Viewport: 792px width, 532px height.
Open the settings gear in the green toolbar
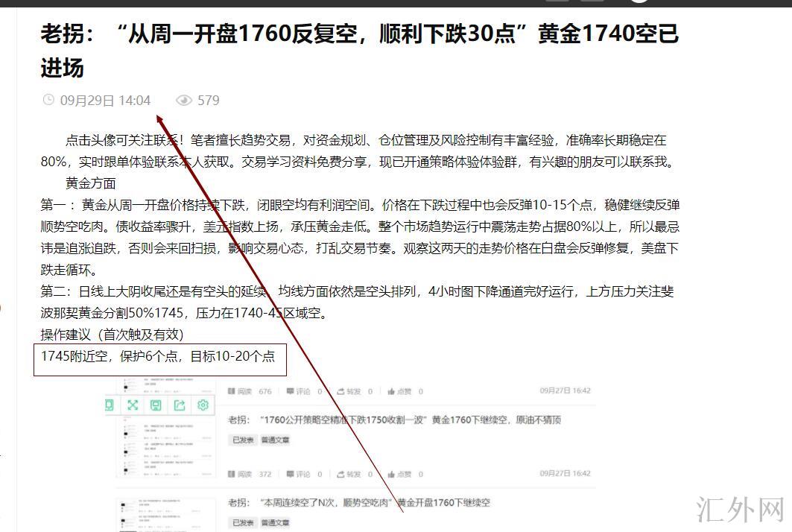pos(203,405)
